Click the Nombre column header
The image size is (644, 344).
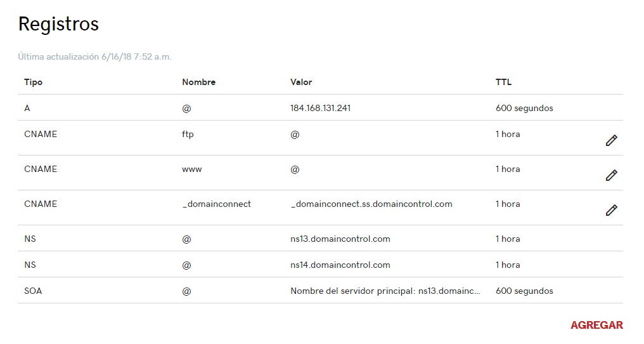pos(198,82)
